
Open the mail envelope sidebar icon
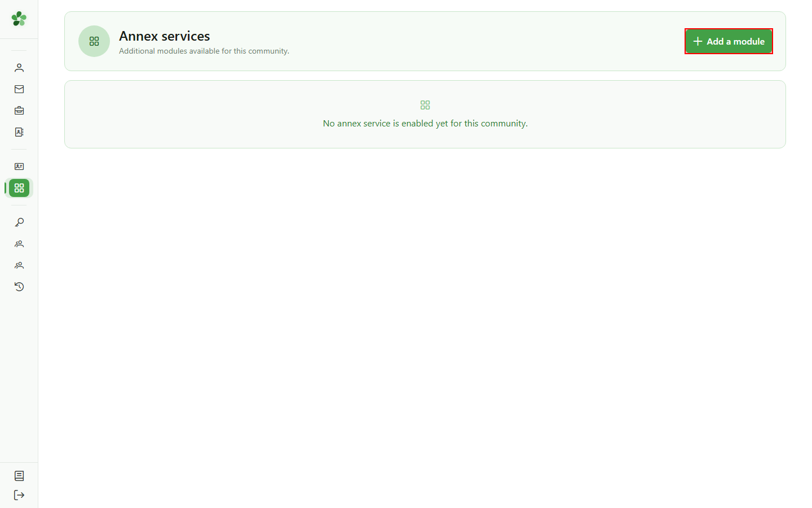[19, 89]
